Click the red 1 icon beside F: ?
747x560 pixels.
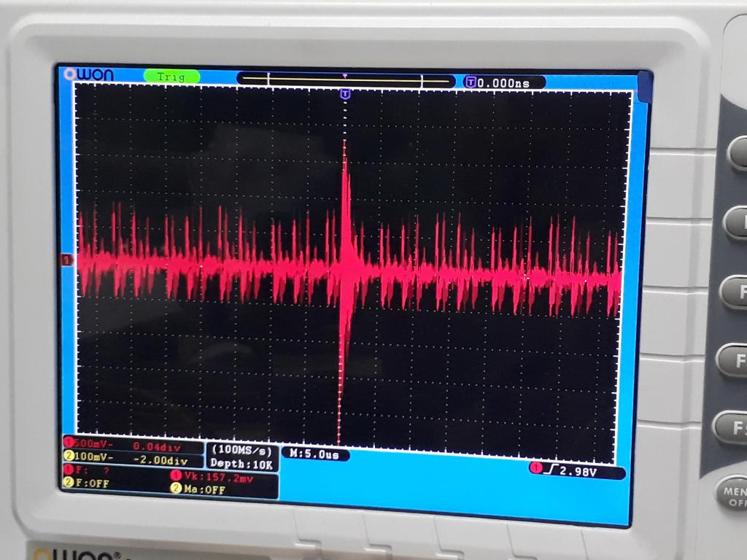[x=68, y=470]
